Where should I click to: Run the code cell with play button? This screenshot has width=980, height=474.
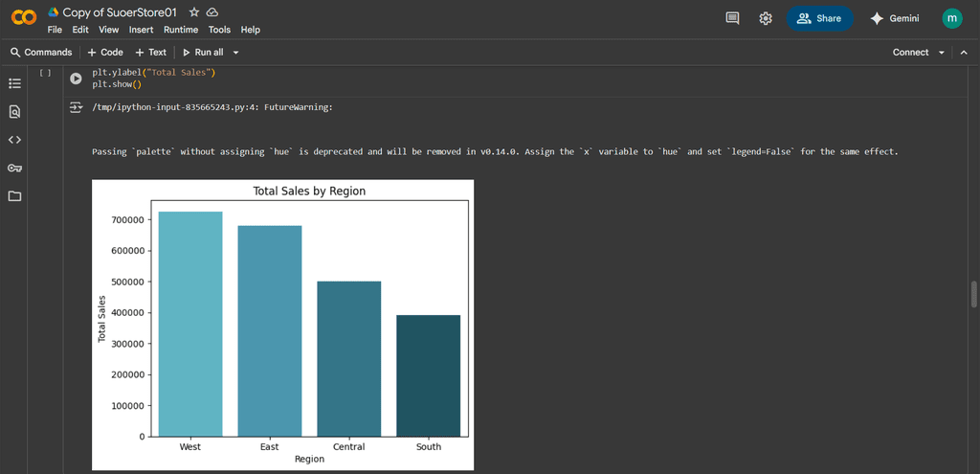76,79
